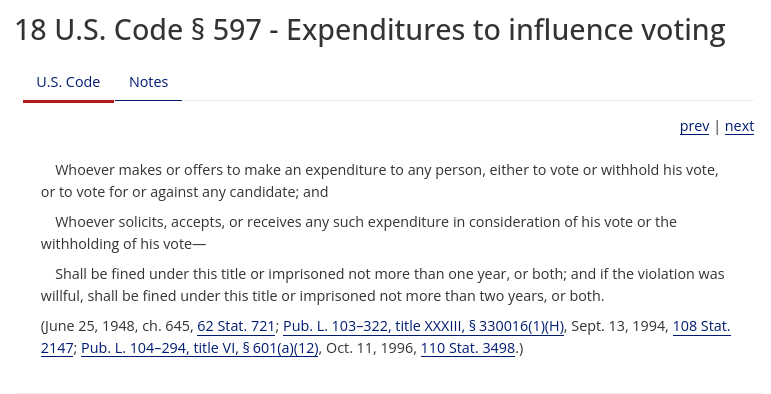
Task: Click the pipe separator between prev and next
Action: pyautogui.click(x=717, y=126)
